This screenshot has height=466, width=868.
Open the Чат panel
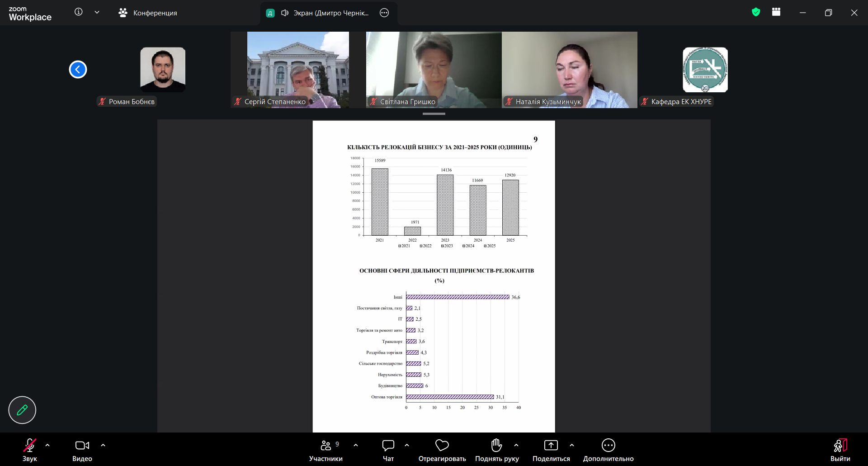coord(388,451)
